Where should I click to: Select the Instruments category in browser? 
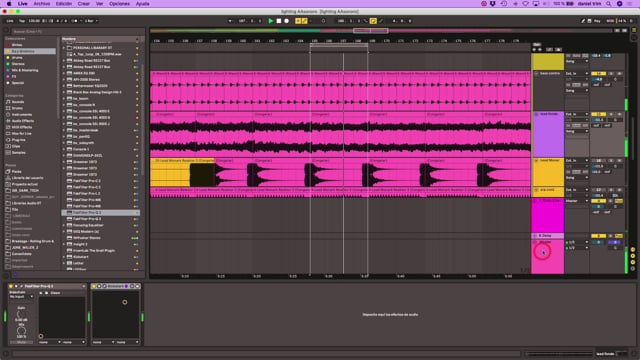22,115
